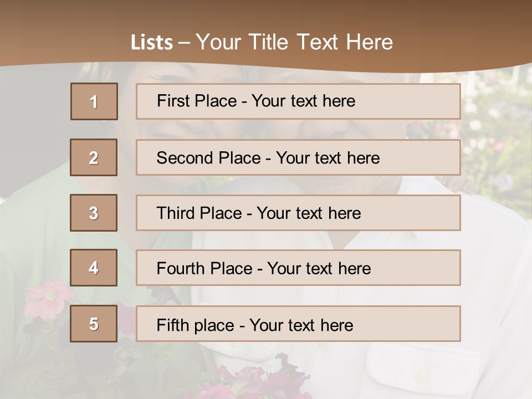Viewport: 532px width, 399px height.
Task: Select the "First Place" text box
Action: [298, 101]
